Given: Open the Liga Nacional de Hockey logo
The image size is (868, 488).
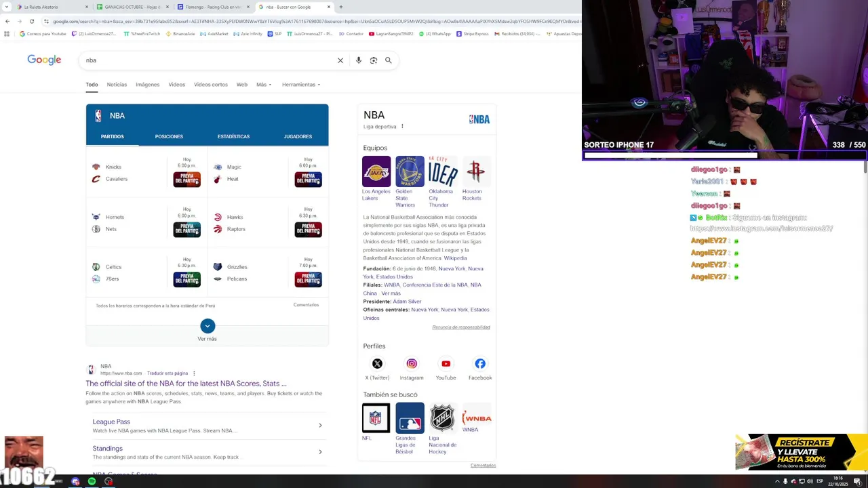Looking at the screenshot, I should [x=443, y=418].
